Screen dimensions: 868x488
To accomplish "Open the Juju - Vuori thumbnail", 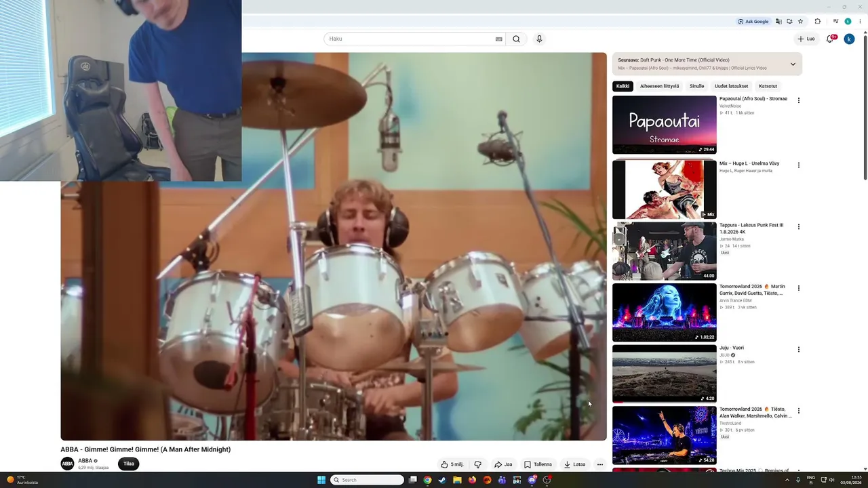I will click(665, 374).
